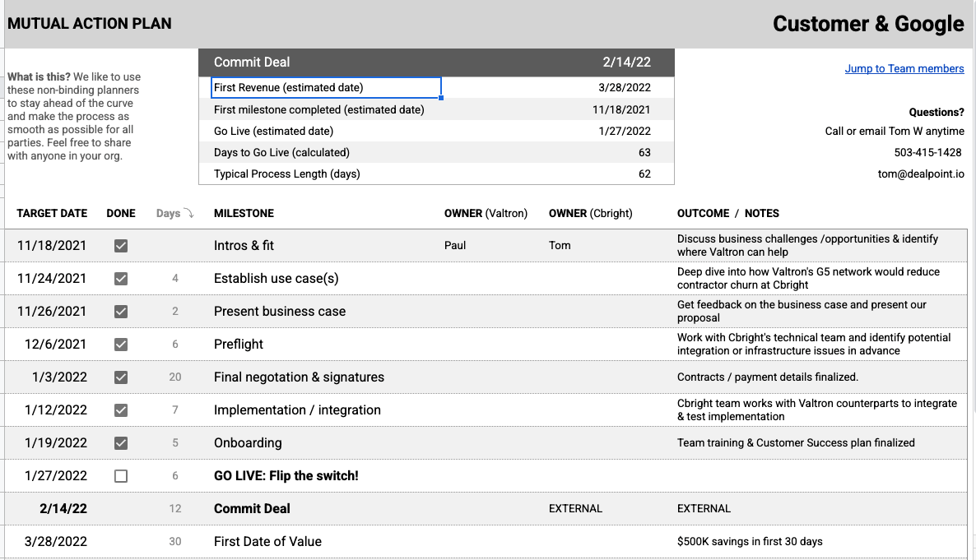Click the tom@dealpoint.io email address

click(921, 174)
